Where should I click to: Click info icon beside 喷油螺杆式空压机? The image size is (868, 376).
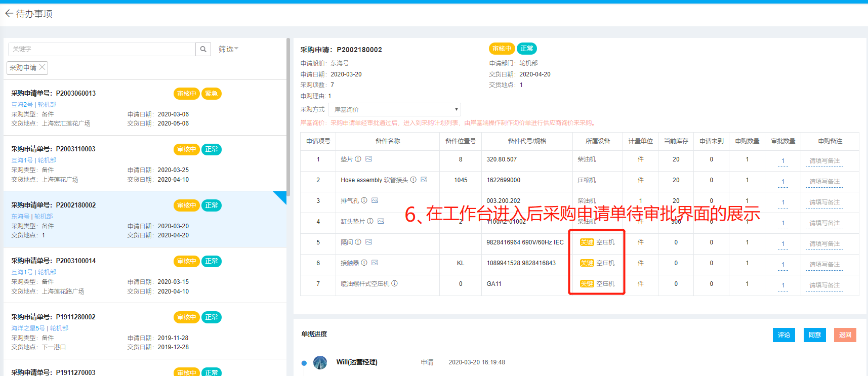click(x=394, y=283)
